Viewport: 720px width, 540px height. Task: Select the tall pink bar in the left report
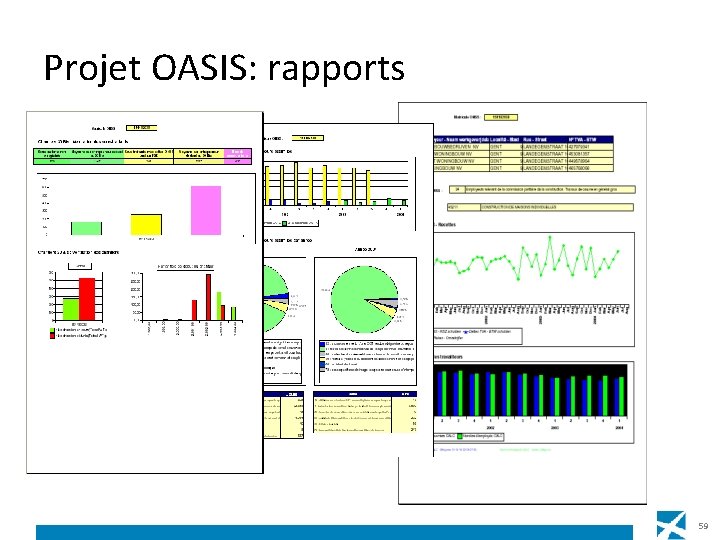tap(206, 210)
